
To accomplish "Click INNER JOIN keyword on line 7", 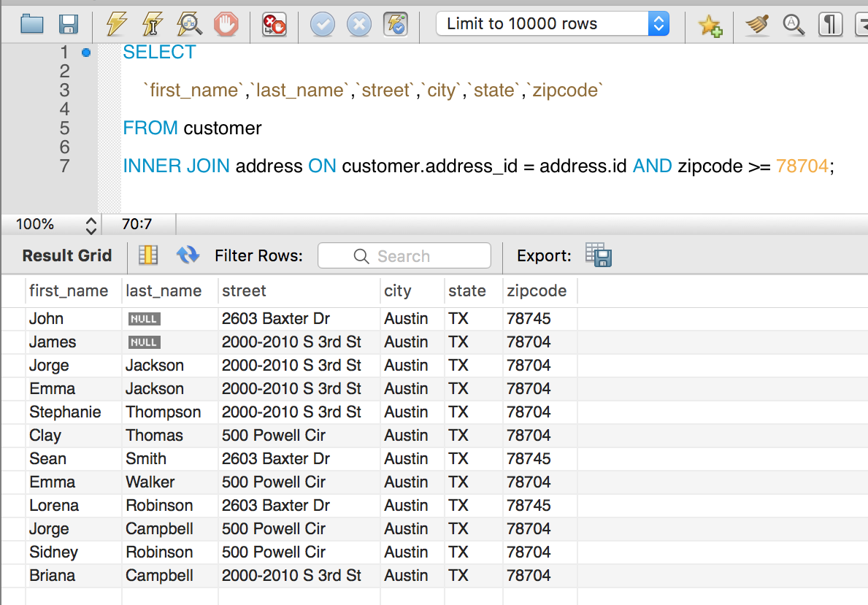I will (x=176, y=166).
